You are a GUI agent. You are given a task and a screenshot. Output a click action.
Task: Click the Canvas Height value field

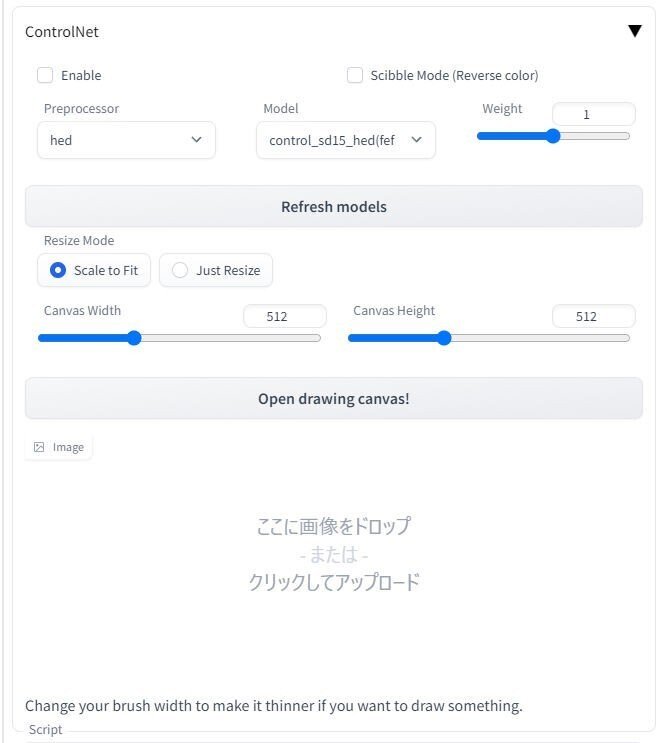pyautogui.click(x=593, y=316)
